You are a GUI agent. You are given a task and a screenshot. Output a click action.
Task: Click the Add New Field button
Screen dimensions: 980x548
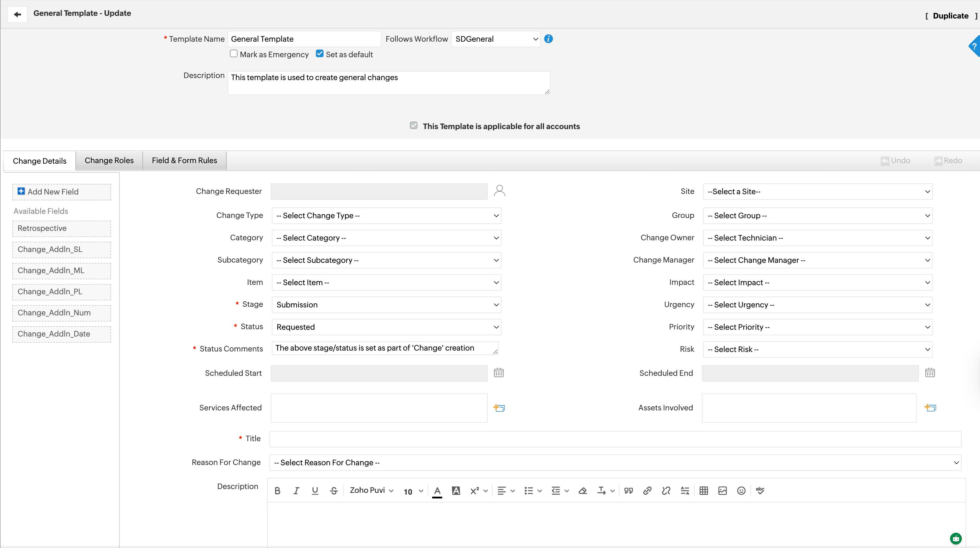tap(62, 192)
